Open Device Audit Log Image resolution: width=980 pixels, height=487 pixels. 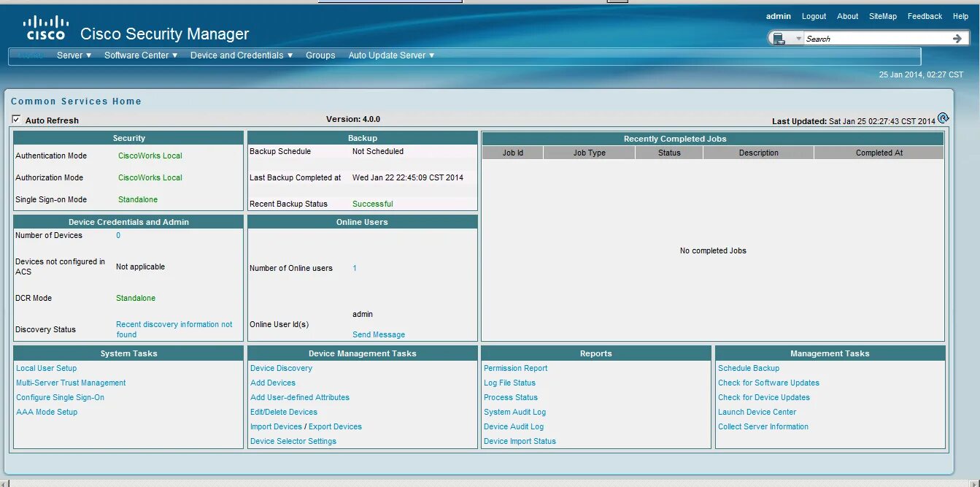coord(514,426)
